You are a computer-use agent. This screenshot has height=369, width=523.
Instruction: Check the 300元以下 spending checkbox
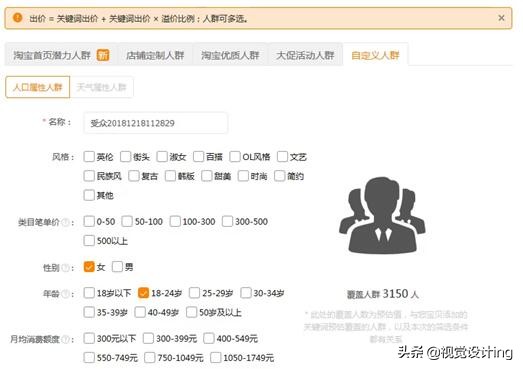point(89,338)
